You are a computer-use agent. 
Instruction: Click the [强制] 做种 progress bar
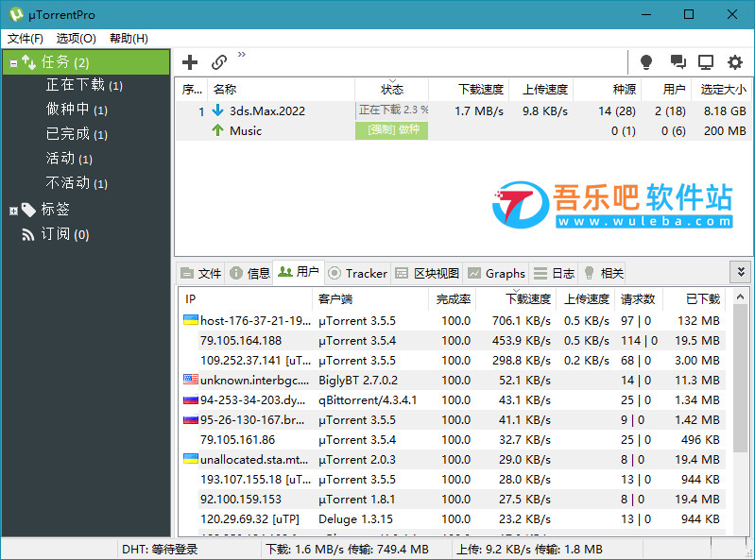click(x=392, y=130)
